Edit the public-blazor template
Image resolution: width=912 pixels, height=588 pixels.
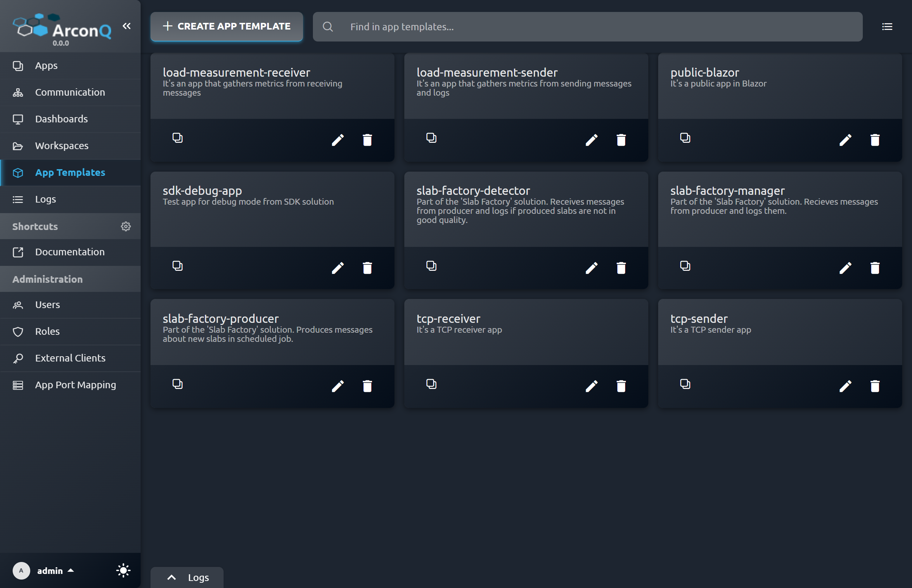click(845, 140)
